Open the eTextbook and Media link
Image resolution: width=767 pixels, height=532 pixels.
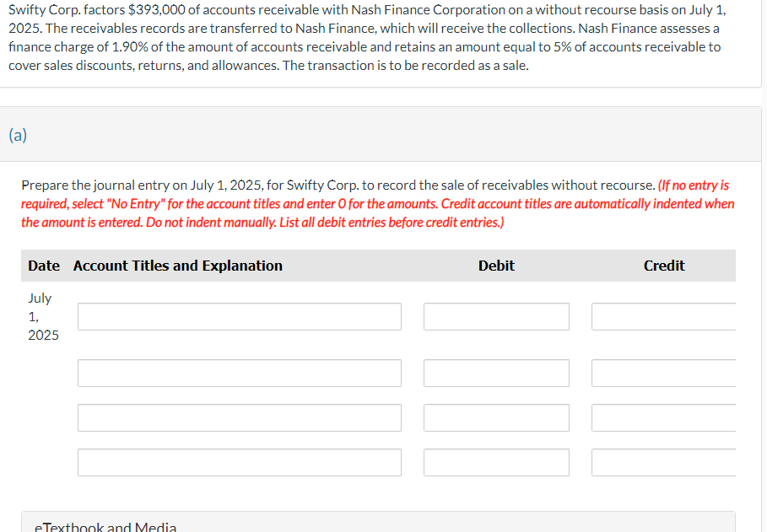(105, 526)
